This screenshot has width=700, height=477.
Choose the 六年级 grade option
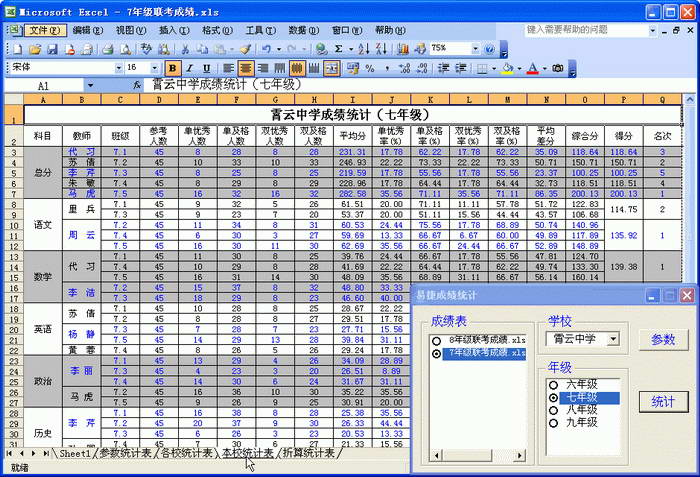point(553,385)
